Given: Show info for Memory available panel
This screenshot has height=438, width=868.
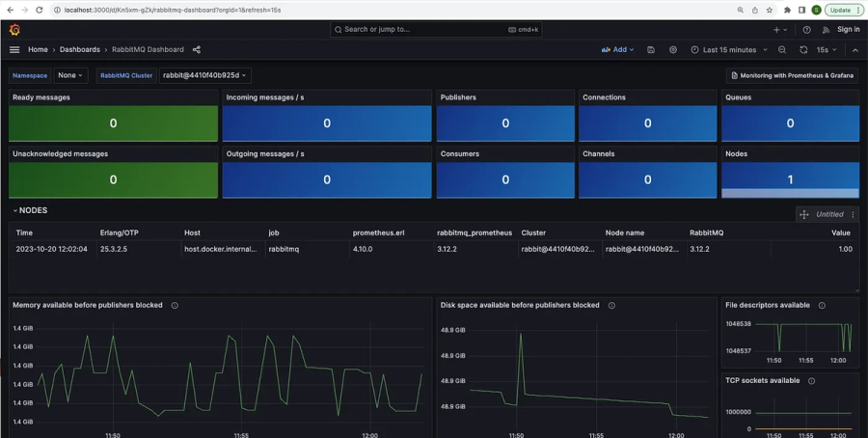Looking at the screenshot, I should coord(175,305).
